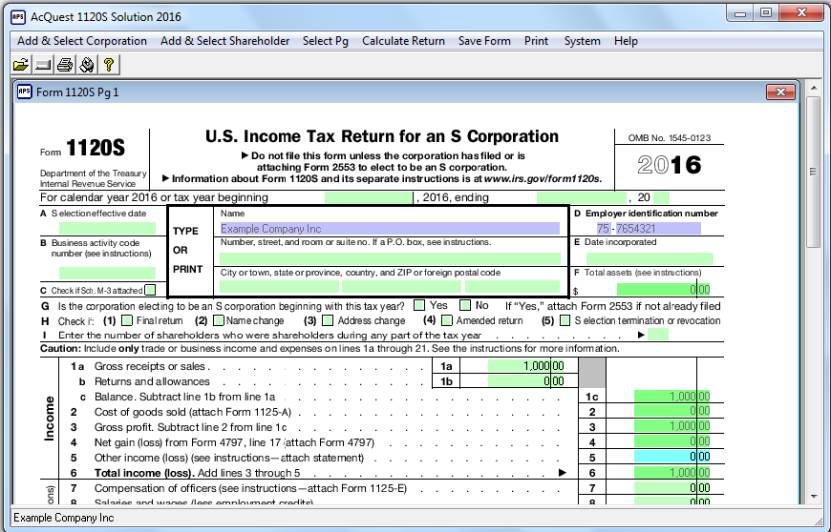Click line 6 Total income field

coord(672,473)
